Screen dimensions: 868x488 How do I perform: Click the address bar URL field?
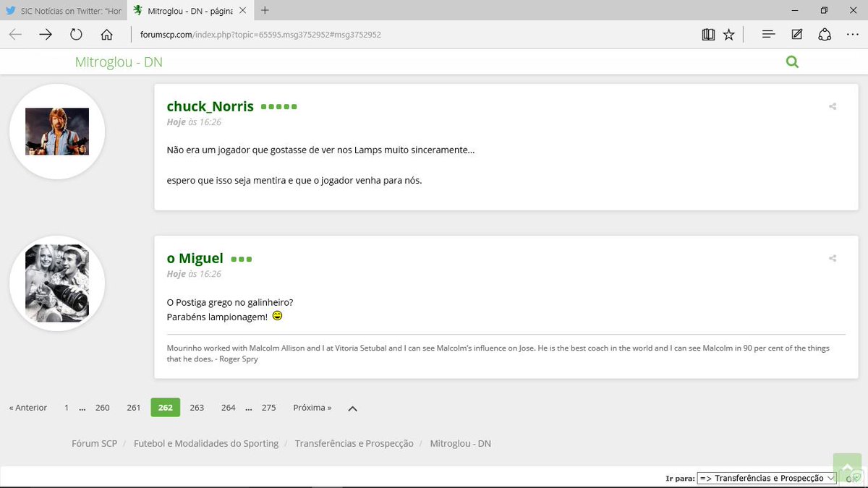coord(412,34)
